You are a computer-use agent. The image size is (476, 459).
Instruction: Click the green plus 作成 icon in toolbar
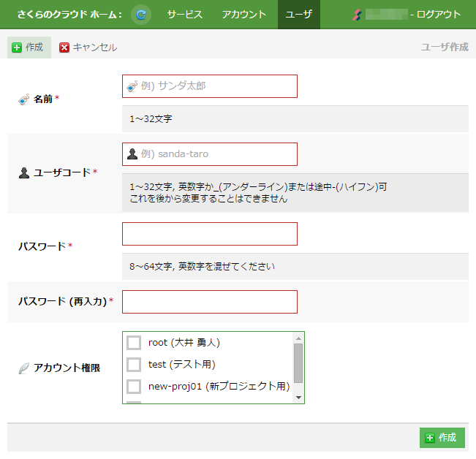(x=17, y=48)
